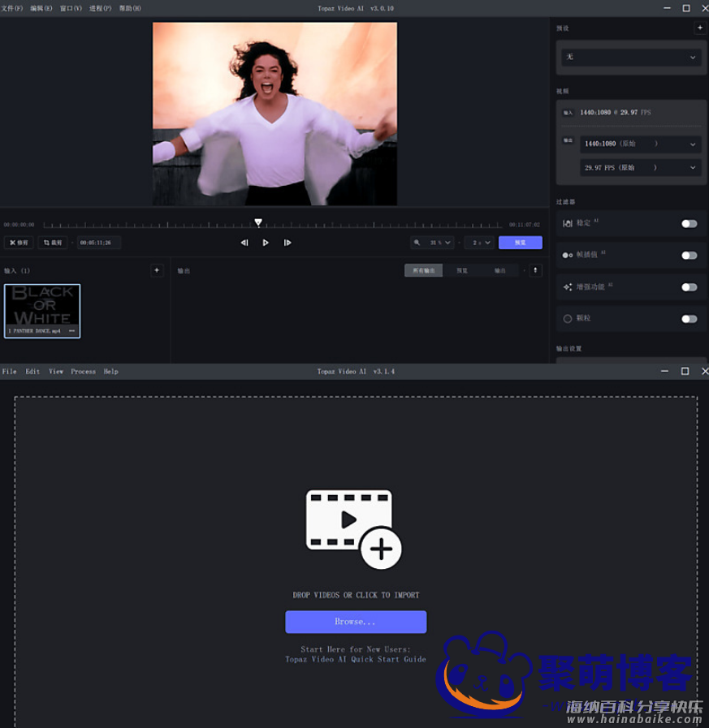Image resolution: width=709 pixels, height=728 pixels.
Task: Toggle the 帧插值 frame interpolation switch
Action: [x=689, y=256]
